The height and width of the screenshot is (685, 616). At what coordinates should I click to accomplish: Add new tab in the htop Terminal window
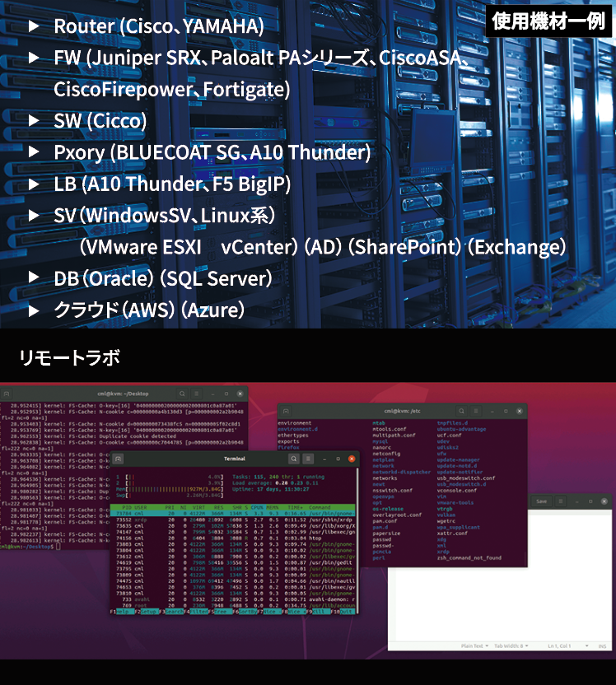118,459
